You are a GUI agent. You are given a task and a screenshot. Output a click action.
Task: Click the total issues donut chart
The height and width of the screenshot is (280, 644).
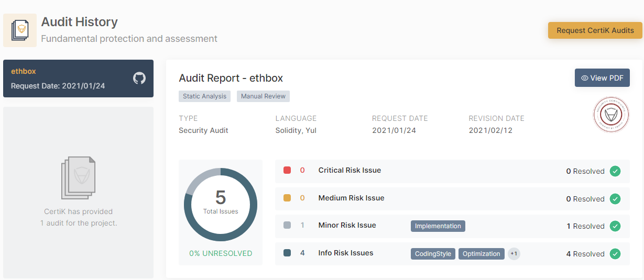[221, 205]
